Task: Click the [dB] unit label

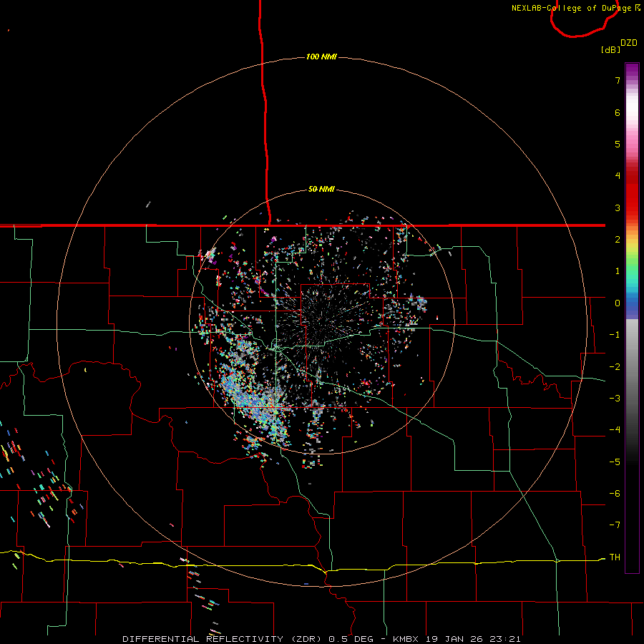Action: 611,49
